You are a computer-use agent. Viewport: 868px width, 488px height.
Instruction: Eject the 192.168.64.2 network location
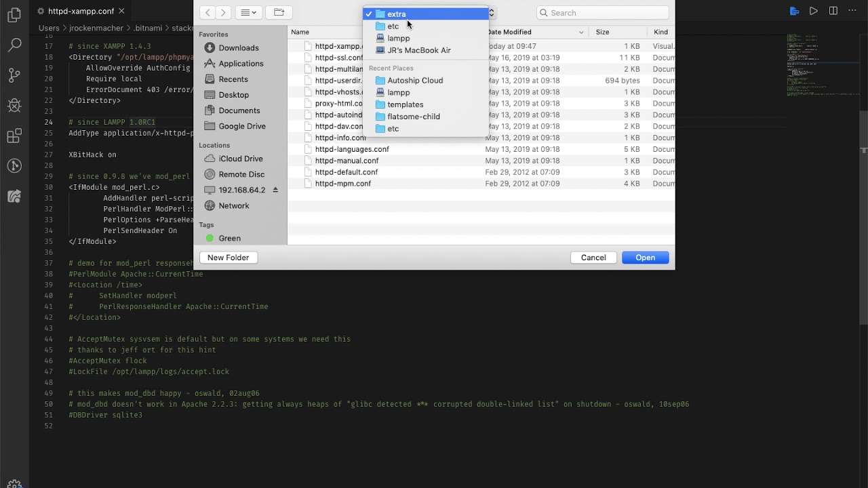point(275,190)
